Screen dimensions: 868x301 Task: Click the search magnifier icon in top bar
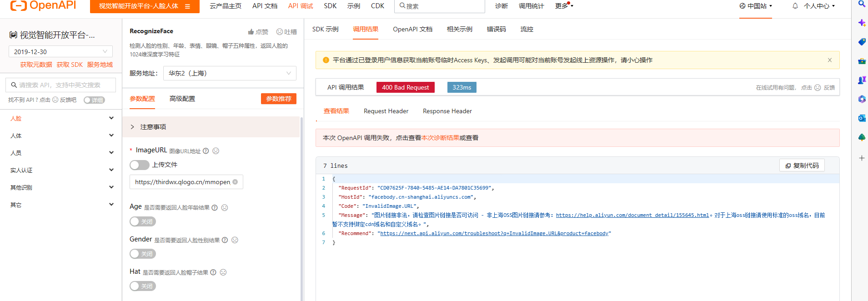[x=402, y=6]
